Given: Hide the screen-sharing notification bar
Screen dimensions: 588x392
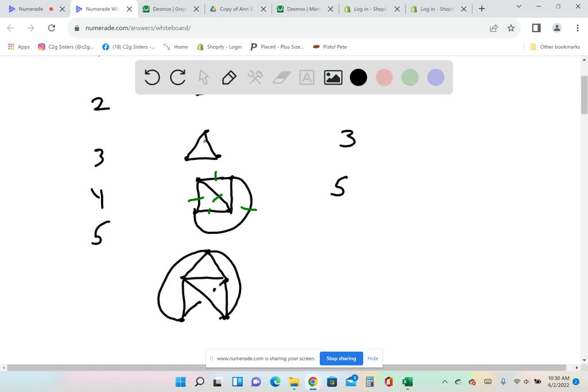Looking at the screenshot, I should coord(373,358).
